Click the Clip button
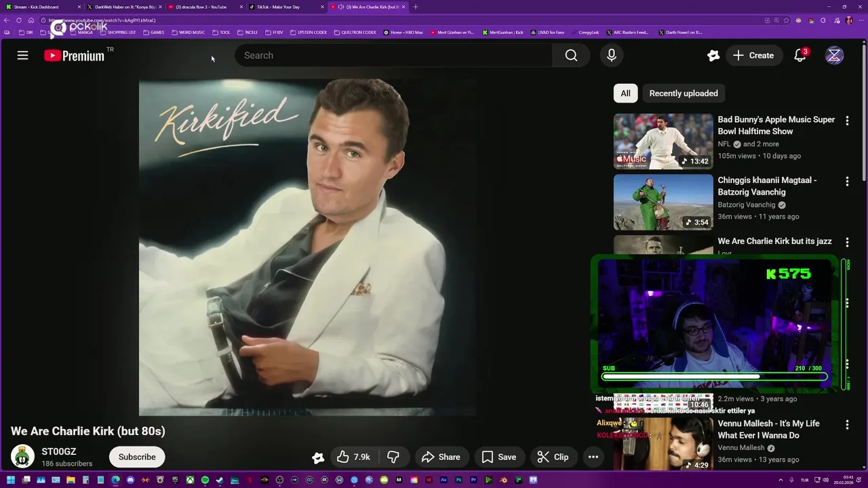The width and height of the screenshot is (868, 488). pyautogui.click(x=553, y=457)
